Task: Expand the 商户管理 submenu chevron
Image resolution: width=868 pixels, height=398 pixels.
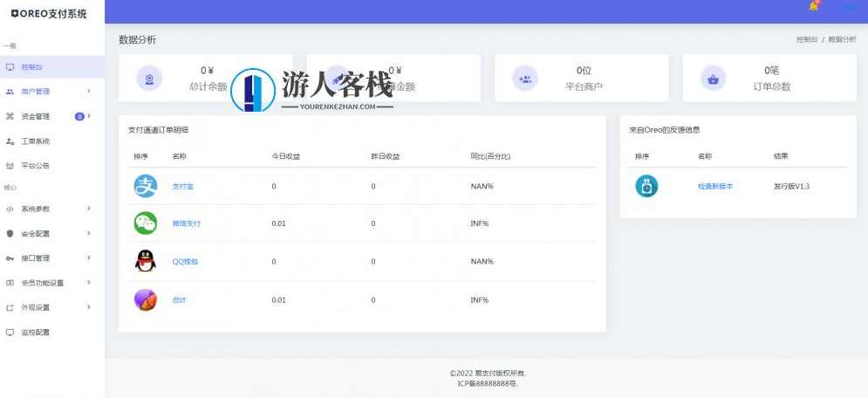Action: (89, 91)
